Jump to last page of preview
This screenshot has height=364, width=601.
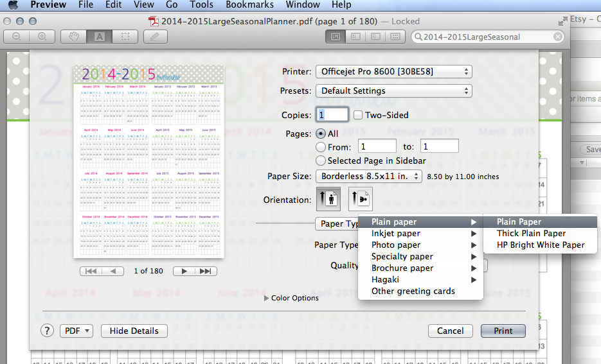206,271
